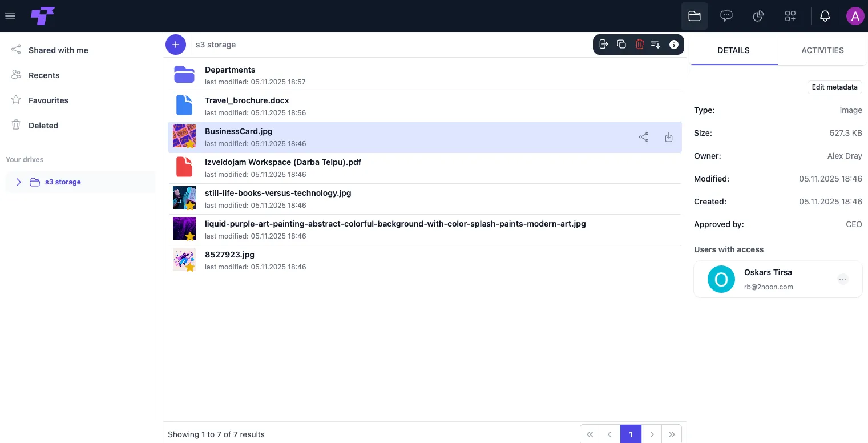Click the s3 storage breadcrumb next to the plus button
Image resolution: width=868 pixels, height=443 pixels.
(x=216, y=45)
